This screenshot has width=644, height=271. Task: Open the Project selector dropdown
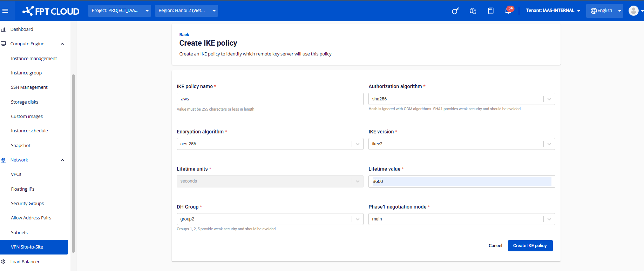(120, 11)
